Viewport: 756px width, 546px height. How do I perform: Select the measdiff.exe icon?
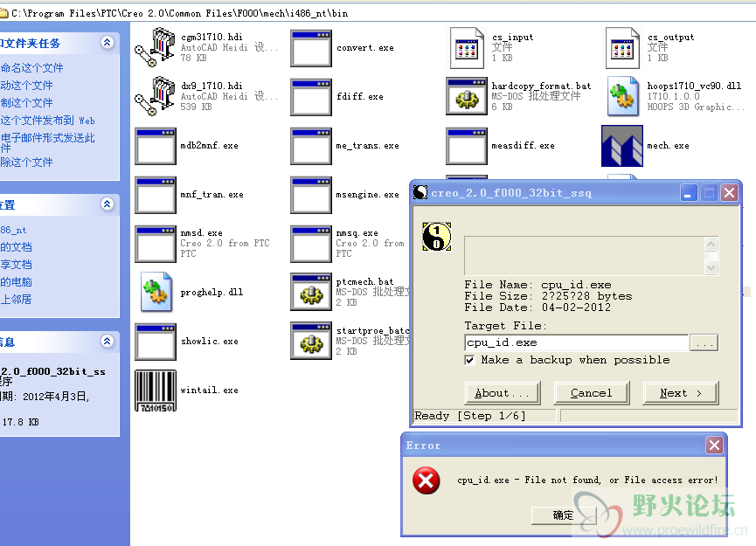tap(467, 146)
